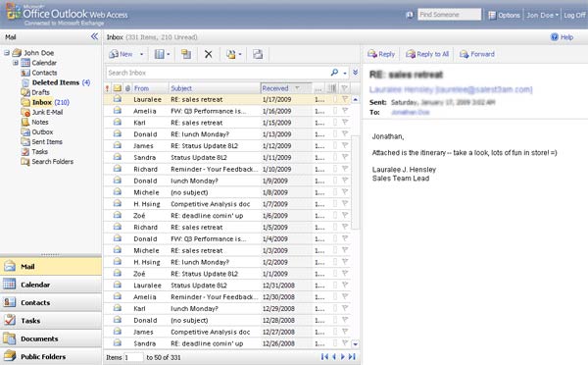Click address book icon beside Find Someone
Image resolution: width=588 pixels, height=365 pixels.
coord(410,15)
